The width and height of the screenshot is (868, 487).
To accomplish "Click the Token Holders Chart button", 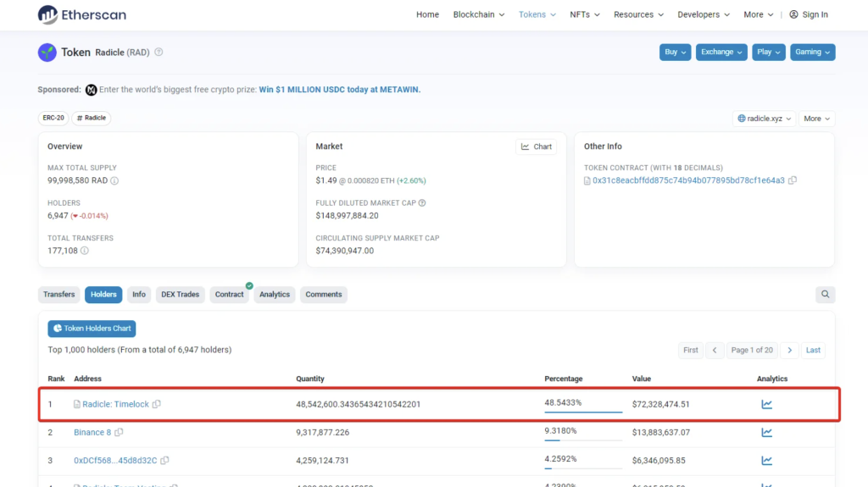I will pyautogui.click(x=92, y=329).
